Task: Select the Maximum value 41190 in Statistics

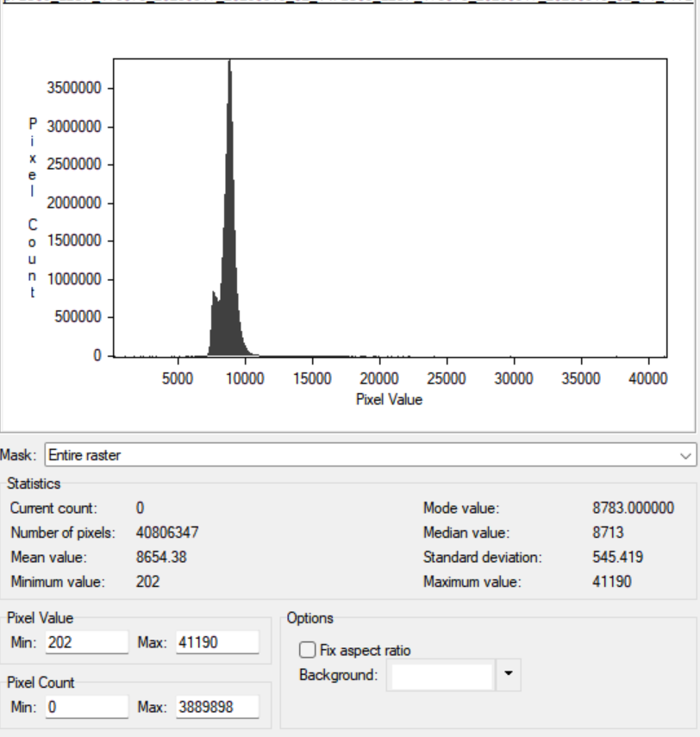Action: click(611, 582)
